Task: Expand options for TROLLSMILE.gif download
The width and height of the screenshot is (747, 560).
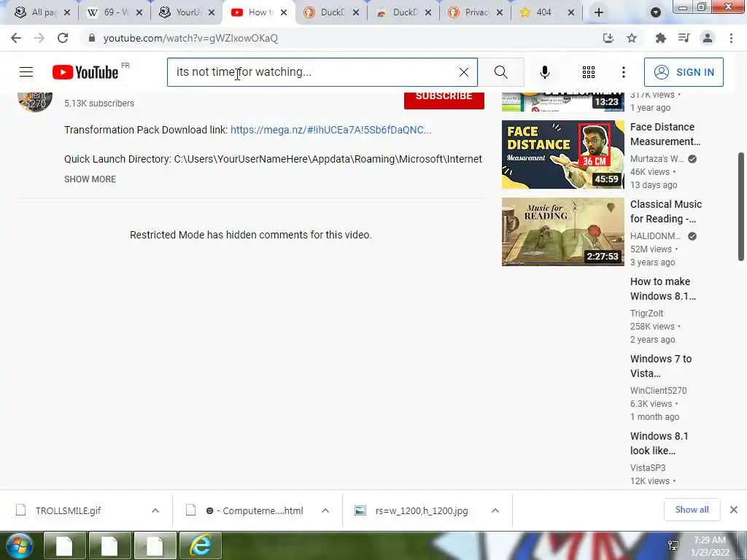Action: click(x=155, y=510)
